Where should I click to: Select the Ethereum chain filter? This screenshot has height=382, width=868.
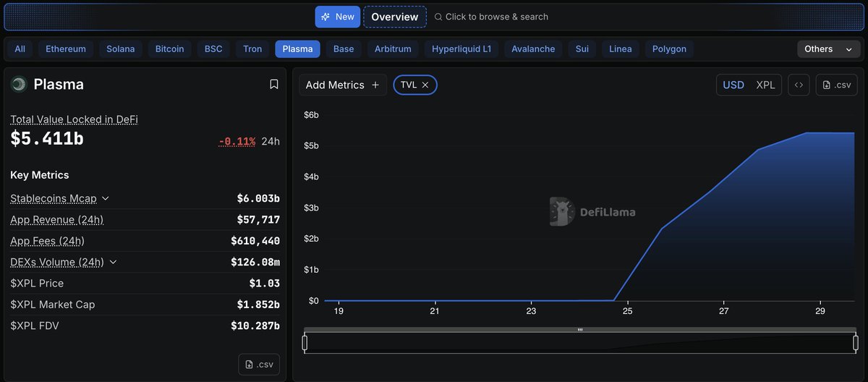[x=66, y=49]
